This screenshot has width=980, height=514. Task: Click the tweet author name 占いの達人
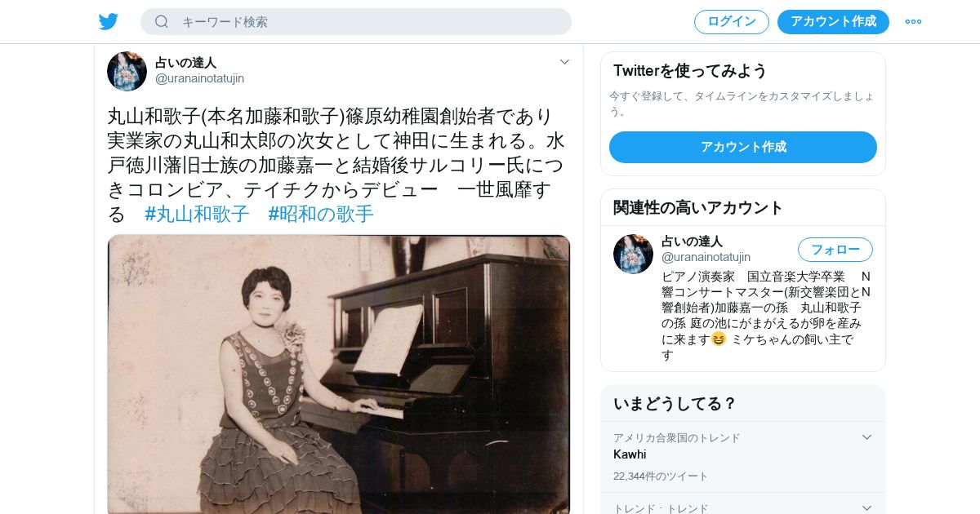click(x=185, y=62)
